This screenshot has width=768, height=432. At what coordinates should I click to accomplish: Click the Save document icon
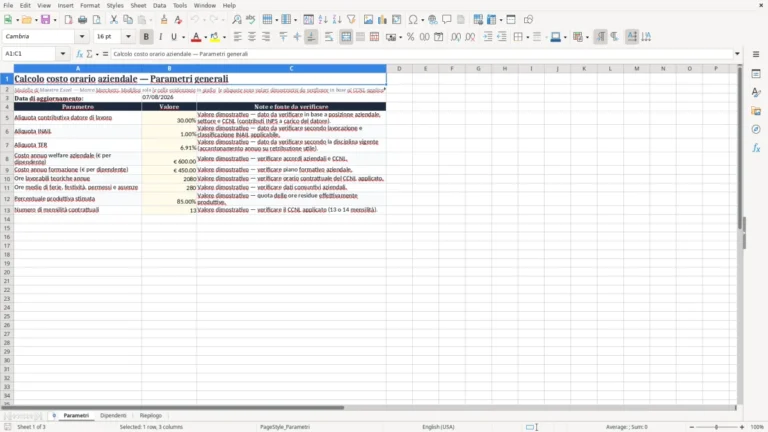(46, 20)
